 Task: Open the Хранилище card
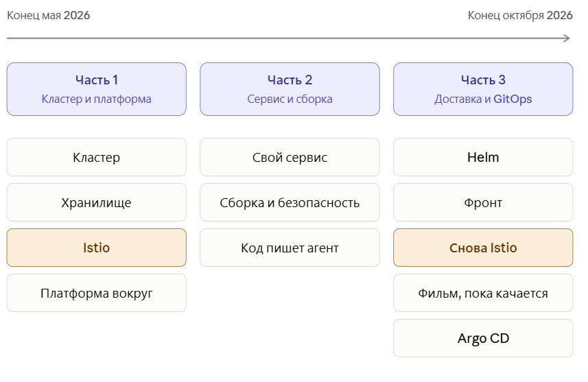(96, 202)
